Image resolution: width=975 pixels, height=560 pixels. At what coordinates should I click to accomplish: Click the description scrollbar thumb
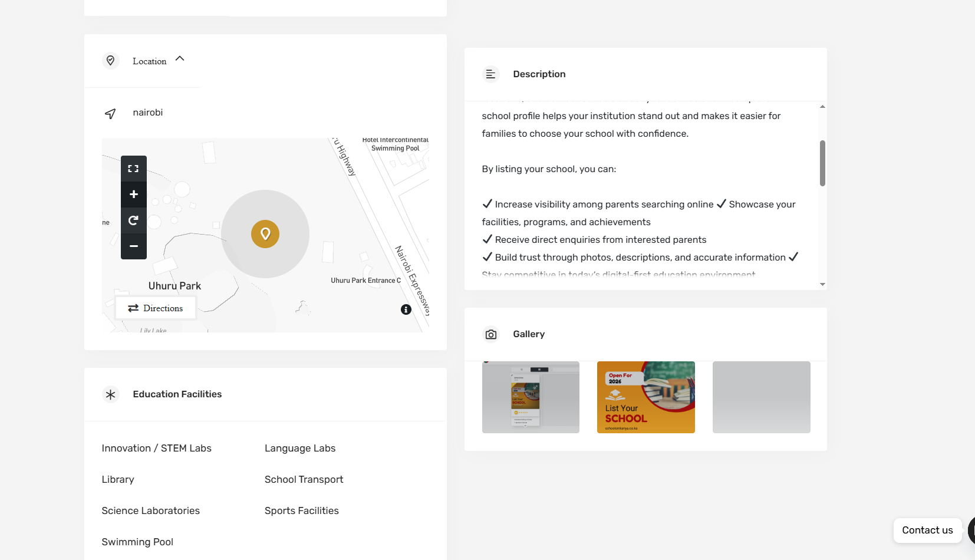pos(822,163)
